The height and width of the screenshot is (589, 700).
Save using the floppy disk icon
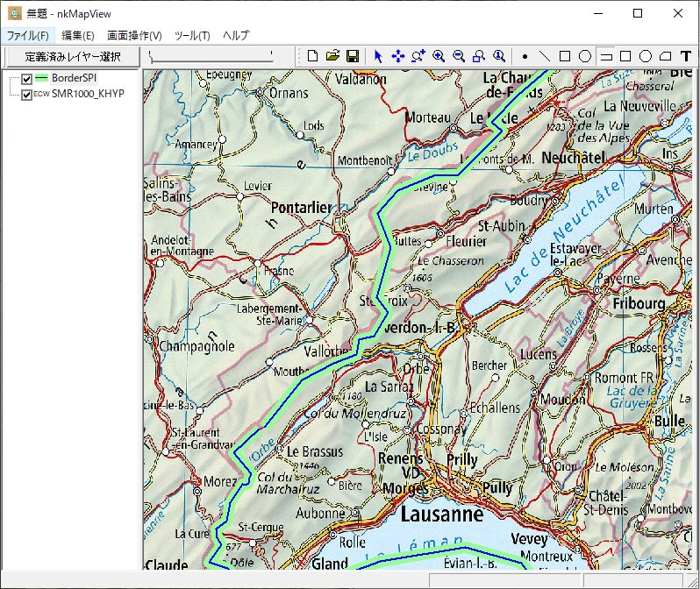[x=352, y=56]
